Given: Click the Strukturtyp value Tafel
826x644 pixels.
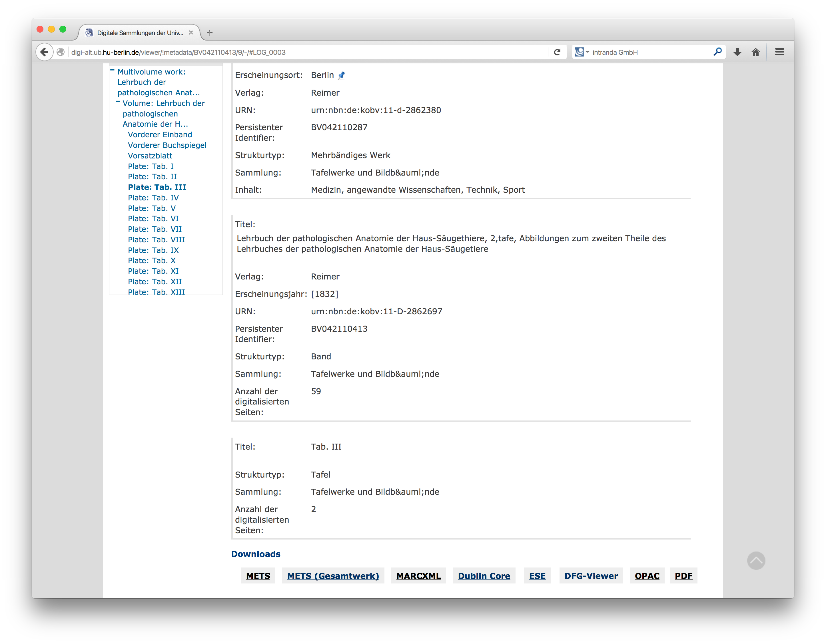Looking at the screenshot, I should pyautogui.click(x=320, y=475).
